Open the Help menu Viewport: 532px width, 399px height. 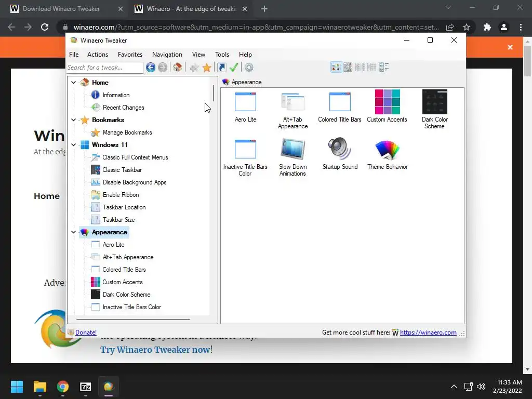(x=245, y=55)
